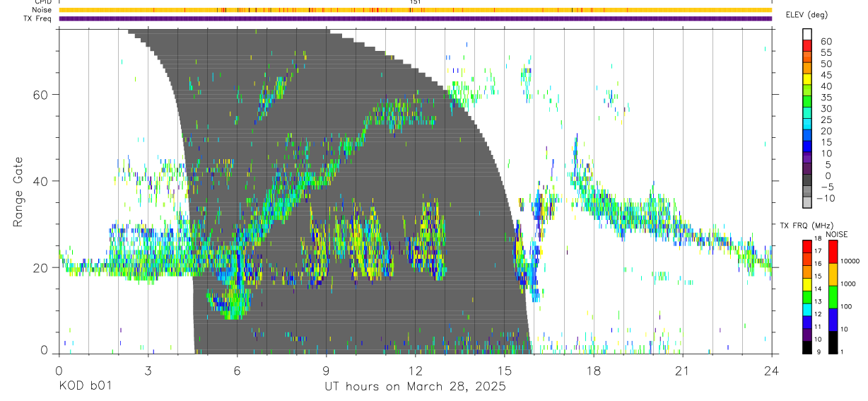Click the "Range Gate" y-axis title
This screenshot has width=868, height=401.
tap(18, 192)
